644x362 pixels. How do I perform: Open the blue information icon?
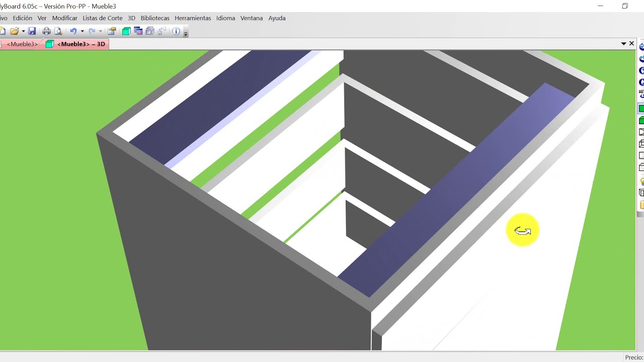coord(176,31)
